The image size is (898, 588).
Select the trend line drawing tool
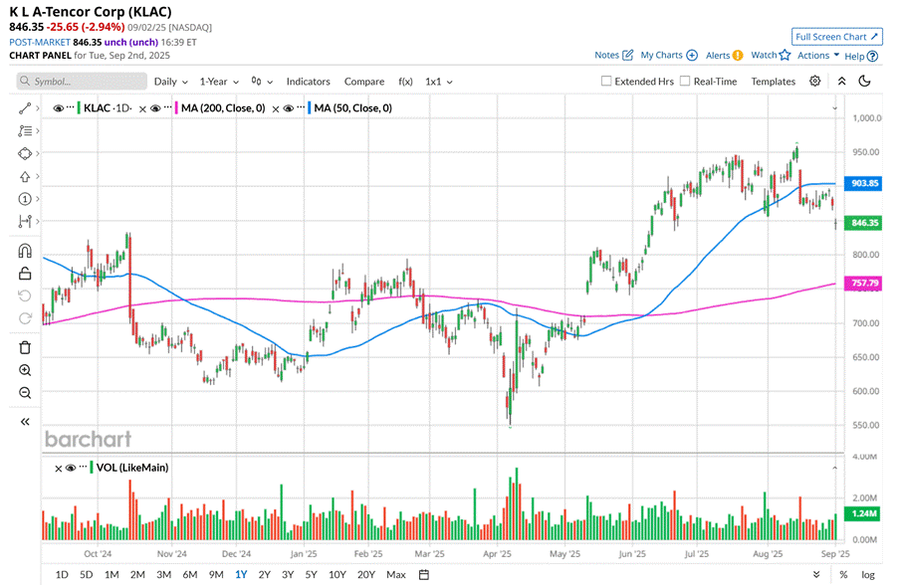[x=25, y=108]
